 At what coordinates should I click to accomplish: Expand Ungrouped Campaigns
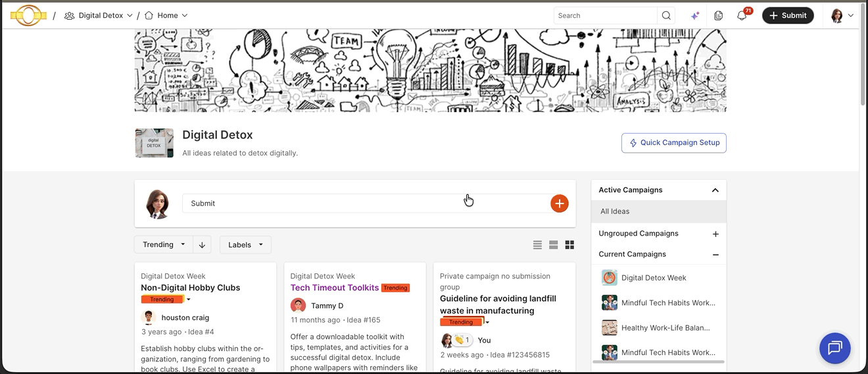point(715,234)
